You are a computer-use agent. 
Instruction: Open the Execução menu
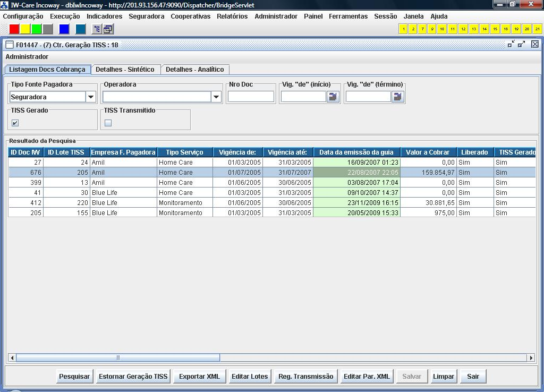click(65, 16)
